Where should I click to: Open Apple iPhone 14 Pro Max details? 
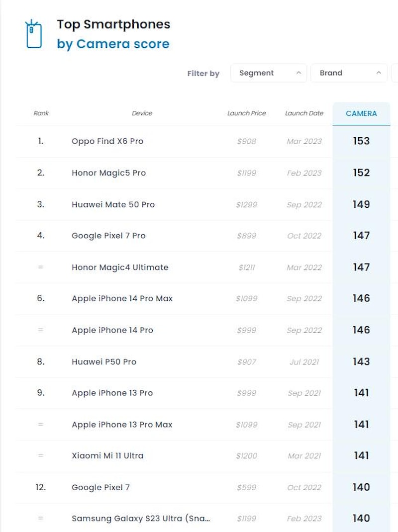coord(122,299)
